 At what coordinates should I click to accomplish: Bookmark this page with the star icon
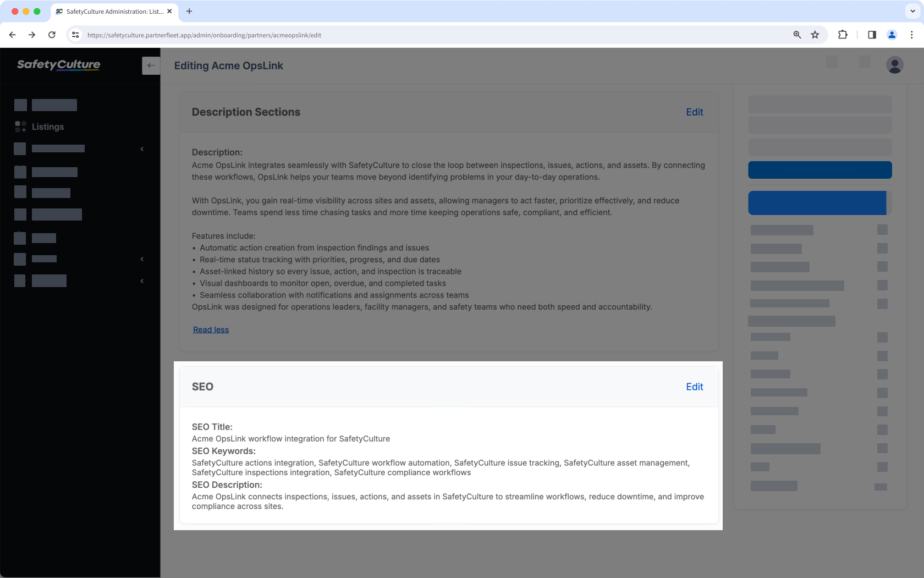pyautogui.click(x=815, y=35)
